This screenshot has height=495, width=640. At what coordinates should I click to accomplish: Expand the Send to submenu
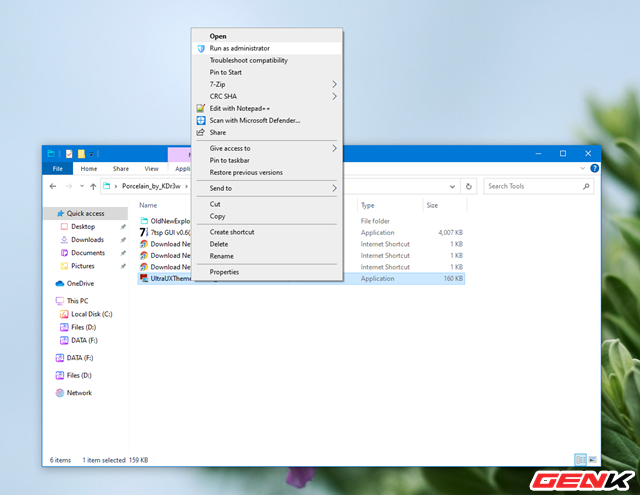[267, 188]
